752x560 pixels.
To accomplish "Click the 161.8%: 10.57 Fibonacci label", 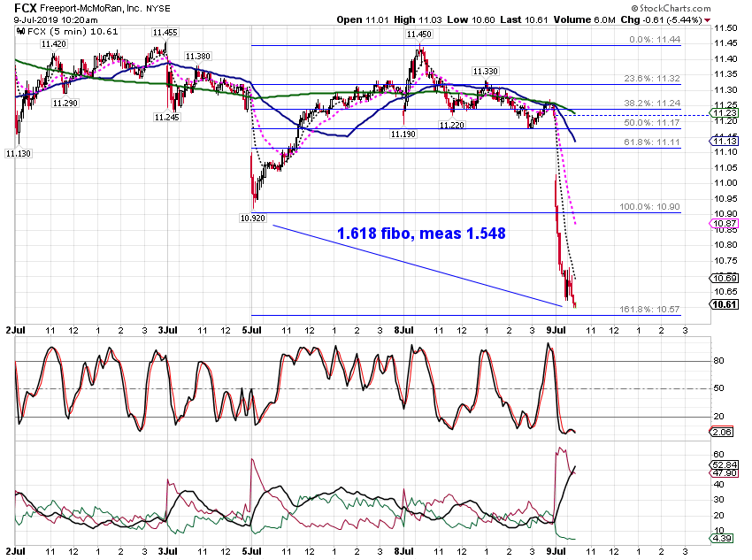I will click(650, 310).
